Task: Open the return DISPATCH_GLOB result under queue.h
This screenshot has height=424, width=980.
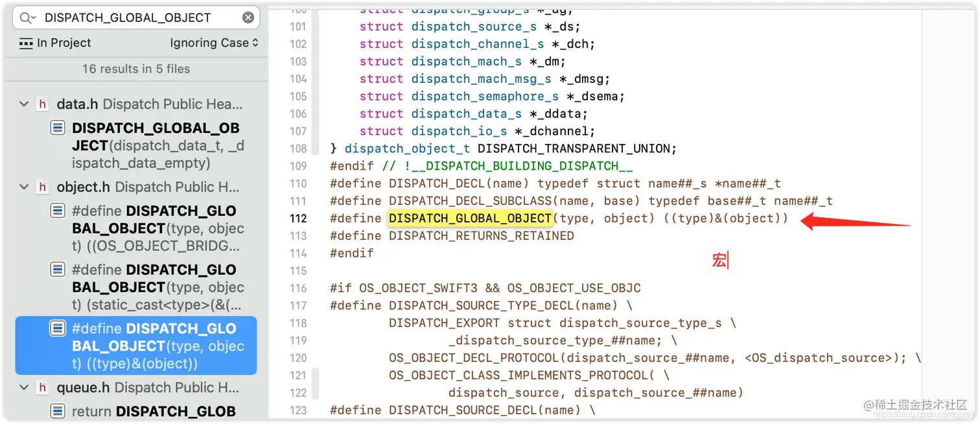Action: [136, 411]
